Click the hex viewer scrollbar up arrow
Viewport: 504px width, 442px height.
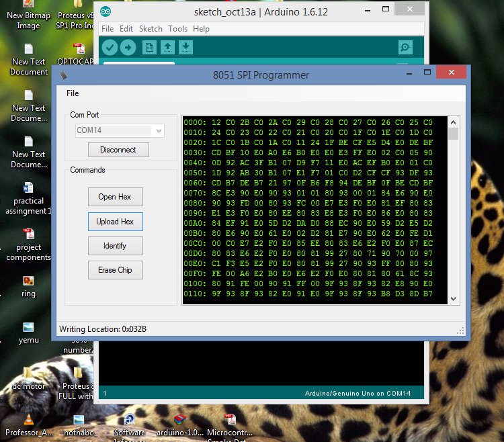pyautogui.click(x=453, y=122)
